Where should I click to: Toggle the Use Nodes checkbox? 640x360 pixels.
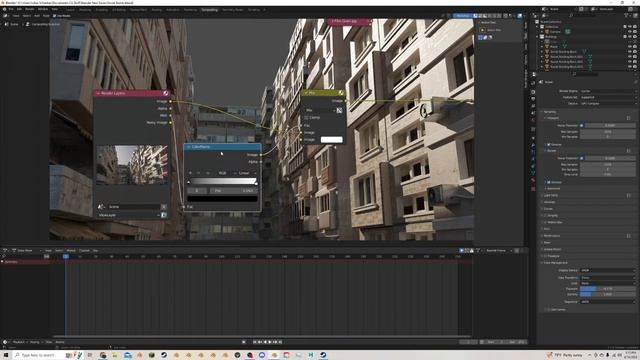(55, 16)
